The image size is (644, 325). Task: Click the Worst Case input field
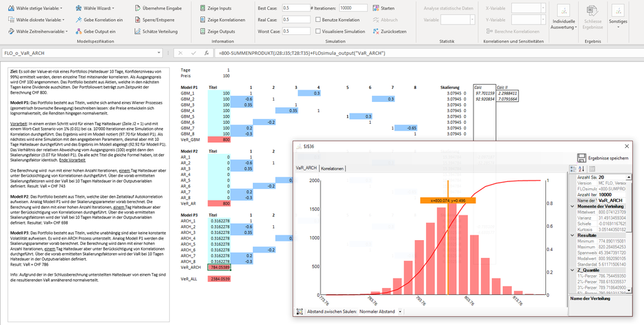296,31
